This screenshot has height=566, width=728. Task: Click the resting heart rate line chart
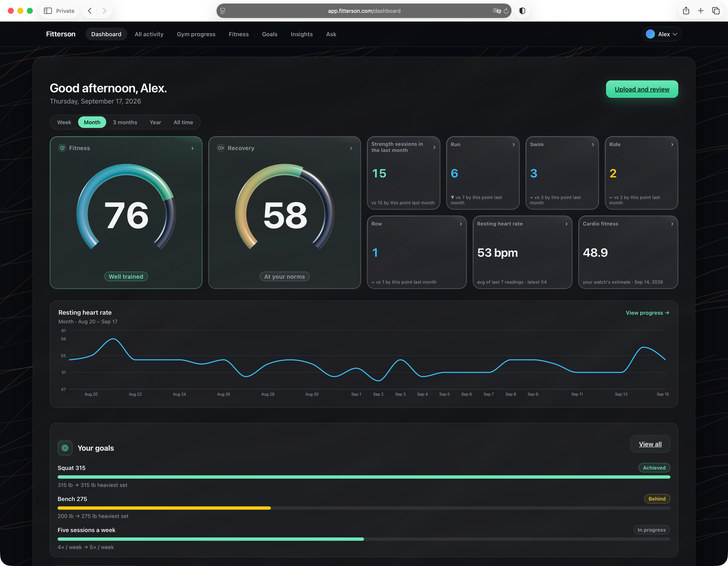click(367, 360)
